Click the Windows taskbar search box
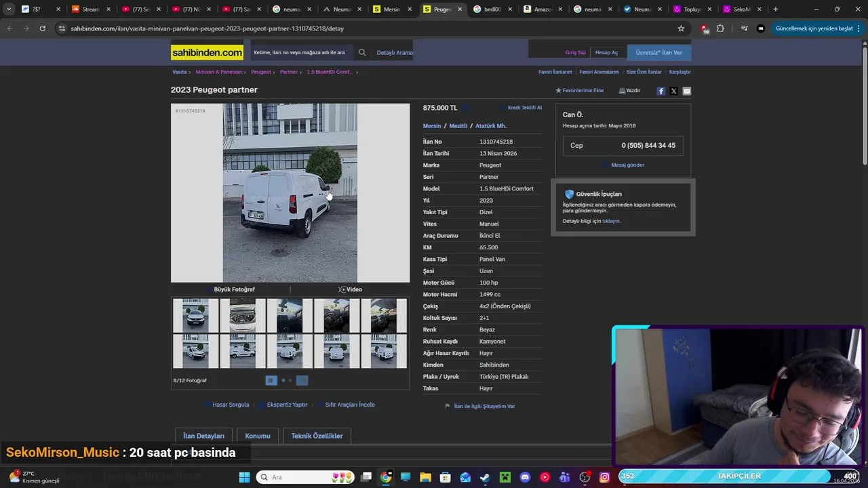Viewport: 868px width, 488px height. 305,477
